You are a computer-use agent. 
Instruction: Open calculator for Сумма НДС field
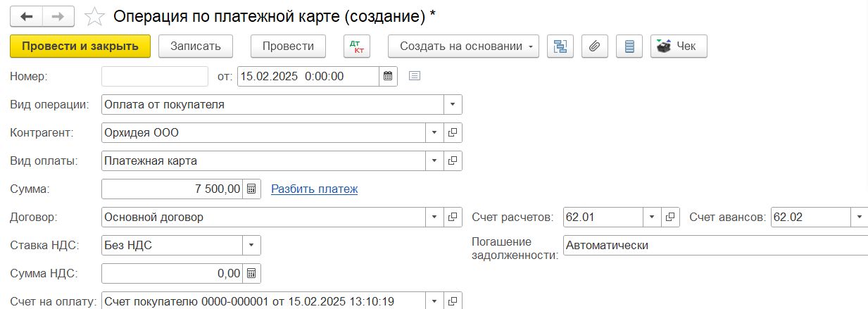pos(253,273)
